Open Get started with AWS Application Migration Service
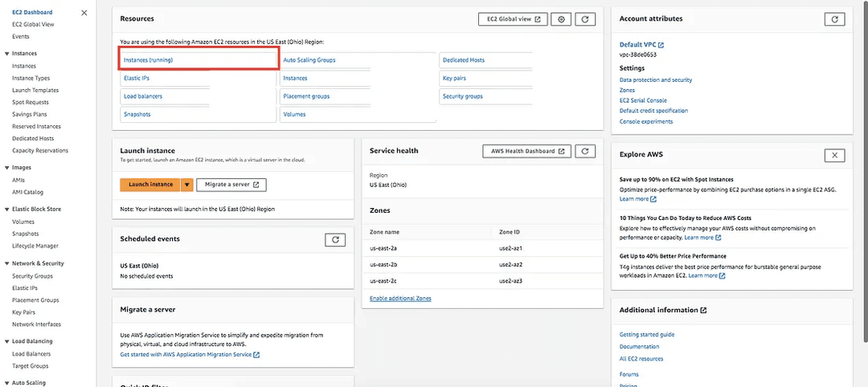Viewport: 868px width, 387px height. [x=190, y=354]
